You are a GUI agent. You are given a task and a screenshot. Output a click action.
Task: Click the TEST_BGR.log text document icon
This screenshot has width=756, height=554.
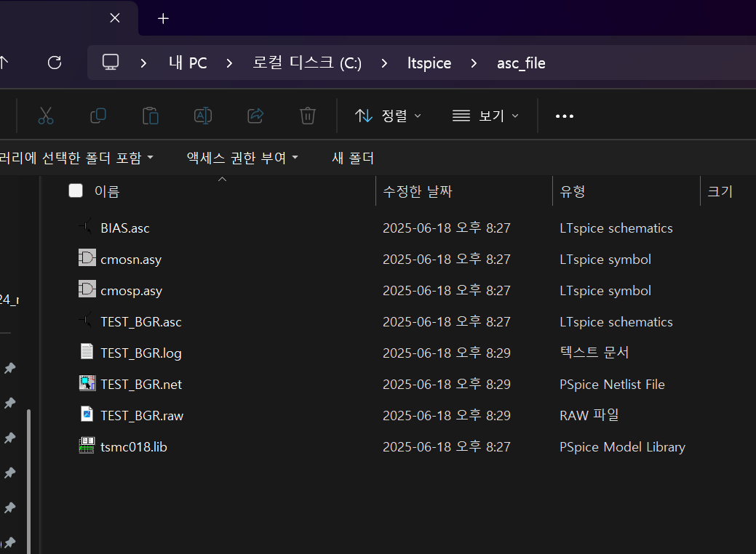[87, 351]
